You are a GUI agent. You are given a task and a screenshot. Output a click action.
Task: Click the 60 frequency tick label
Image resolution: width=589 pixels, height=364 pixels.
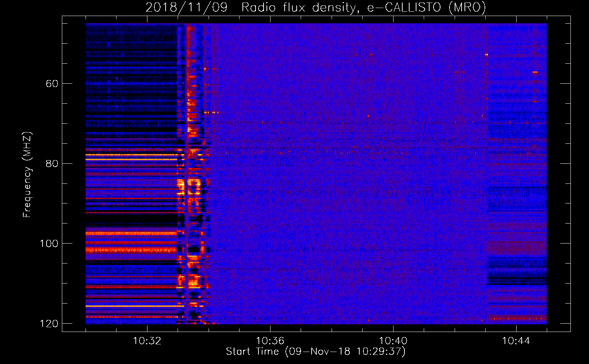[x=52, y=84]
